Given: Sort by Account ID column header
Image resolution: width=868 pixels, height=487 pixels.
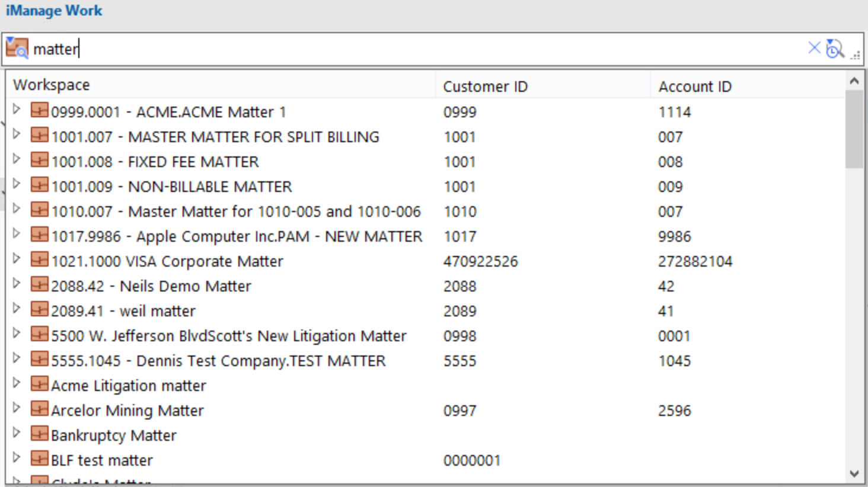Looking at the screenshot, I should (695, 86).
